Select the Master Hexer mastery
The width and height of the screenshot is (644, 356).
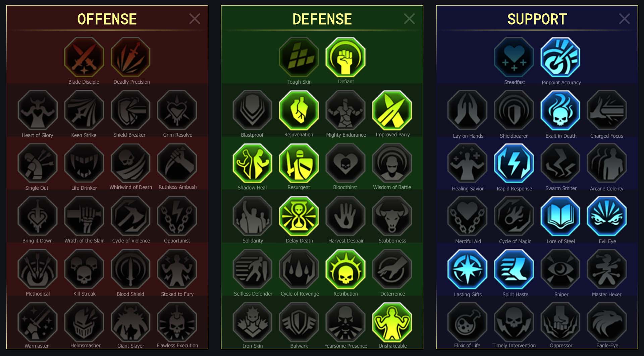tap(607, 269)
